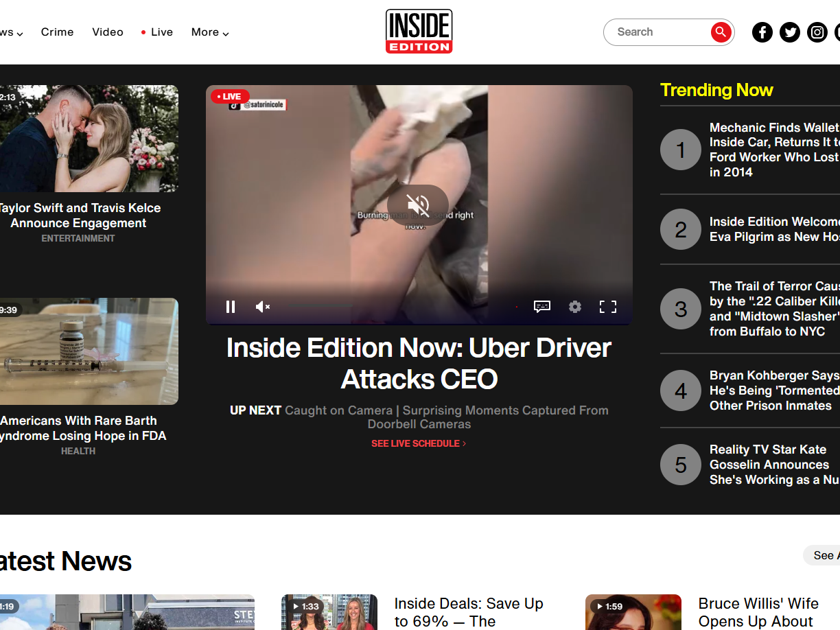
Task: Open Inside Edition Twitter icon
Action: coord(790,32)
